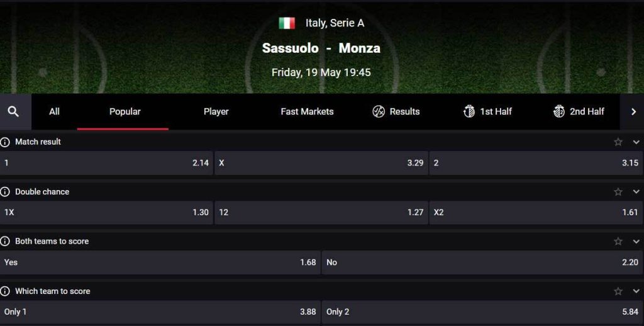
Task: Open the market search magnifier icon
Action: point(13,111)
